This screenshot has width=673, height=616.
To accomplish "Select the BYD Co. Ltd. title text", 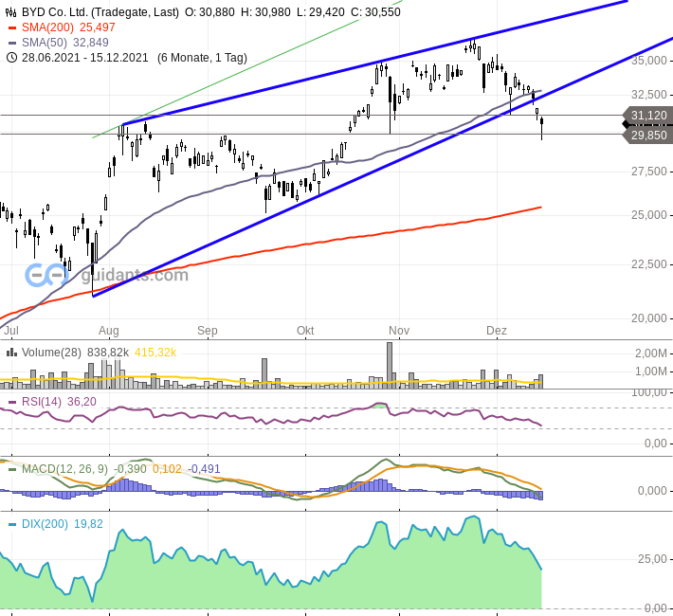I will (100, 12).
